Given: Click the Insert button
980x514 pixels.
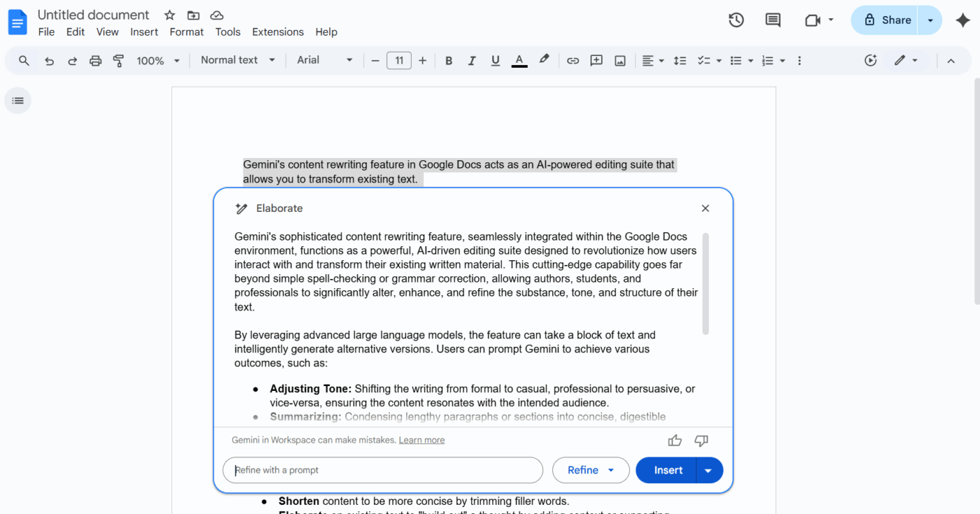Looking at the screenshot, I should click(x=667, y=470).
